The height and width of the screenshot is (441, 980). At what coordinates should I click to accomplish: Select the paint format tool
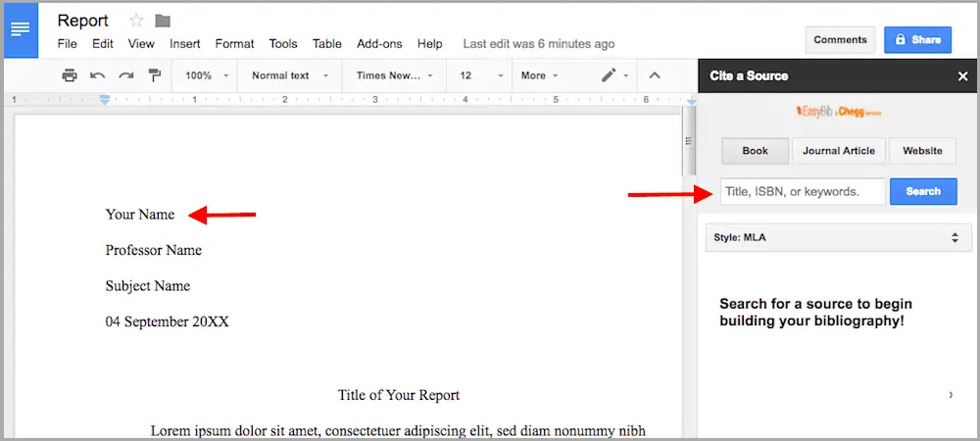[154, 75]
